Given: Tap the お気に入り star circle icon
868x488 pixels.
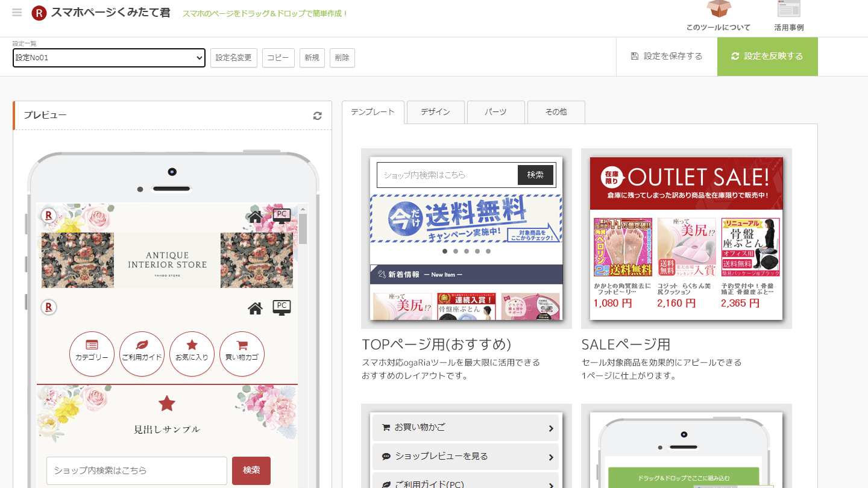Looking at the screenshot, I should tap(192, 354).
